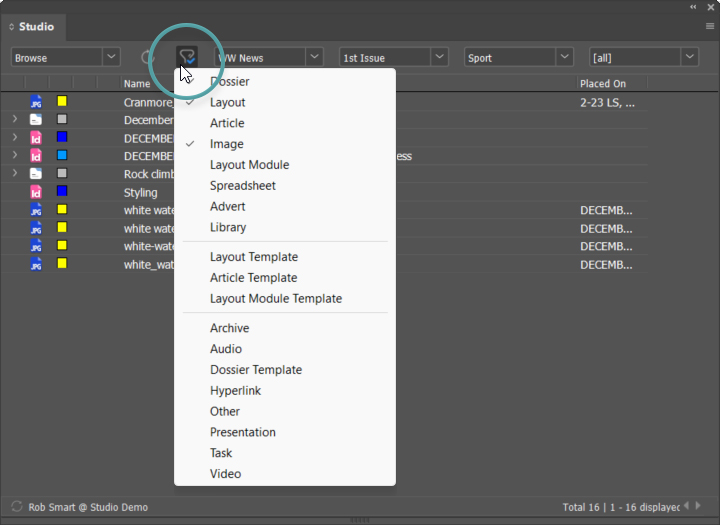Click the refresh search icon in toolbar
Viewport: 720px width, 525px height.
[147, 57]
